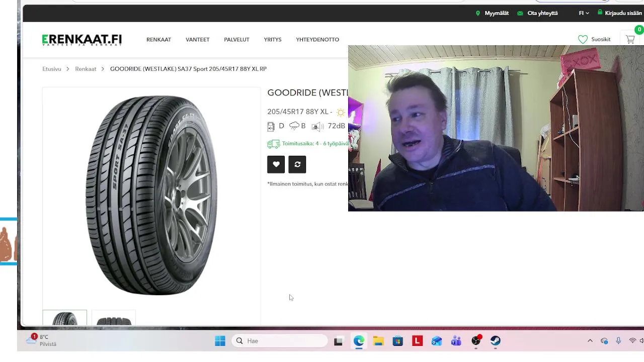Open the Suosikit favorites heart link

pyautogui.click(x=594, y=39)
